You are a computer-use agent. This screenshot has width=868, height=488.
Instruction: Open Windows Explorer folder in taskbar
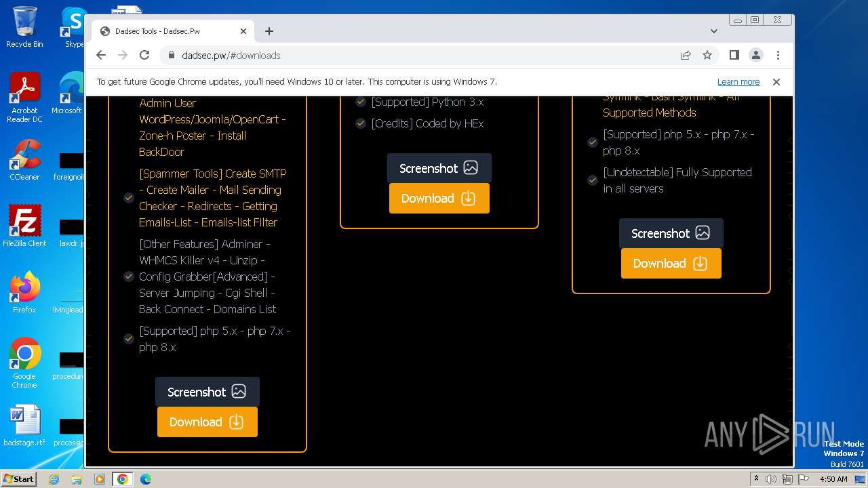coord(77,479)
